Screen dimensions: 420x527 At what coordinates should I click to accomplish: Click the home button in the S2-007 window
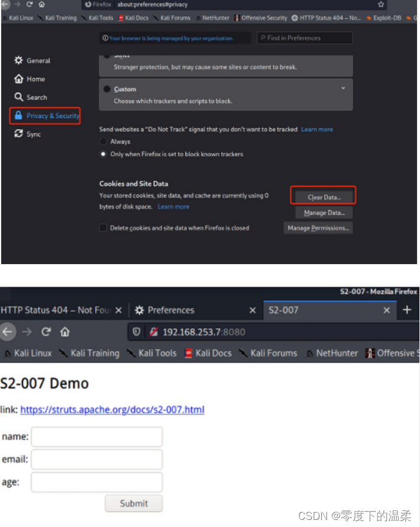pyautogui.click(x=65, y=332)
